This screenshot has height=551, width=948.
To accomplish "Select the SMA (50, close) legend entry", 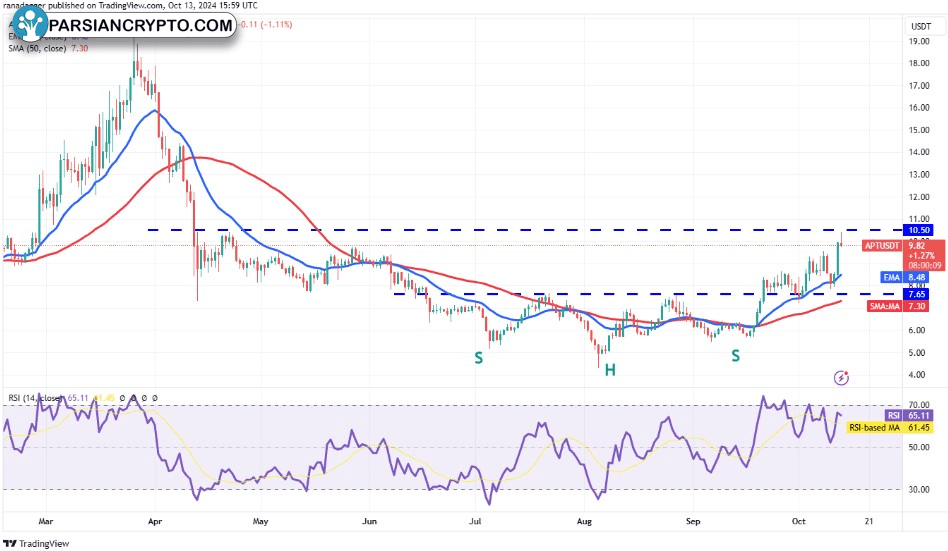I will point(48,48).
